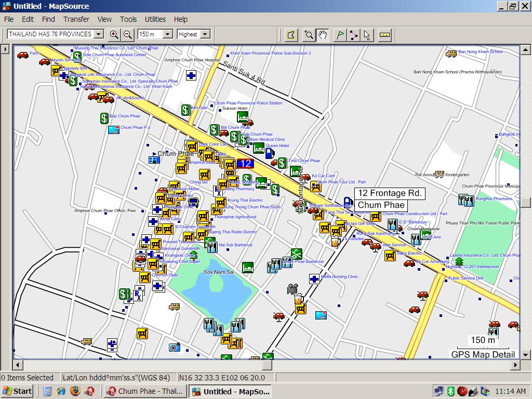532x399 pixels.
Task: Open the Tools menu
Action: (x=128, y=19)
